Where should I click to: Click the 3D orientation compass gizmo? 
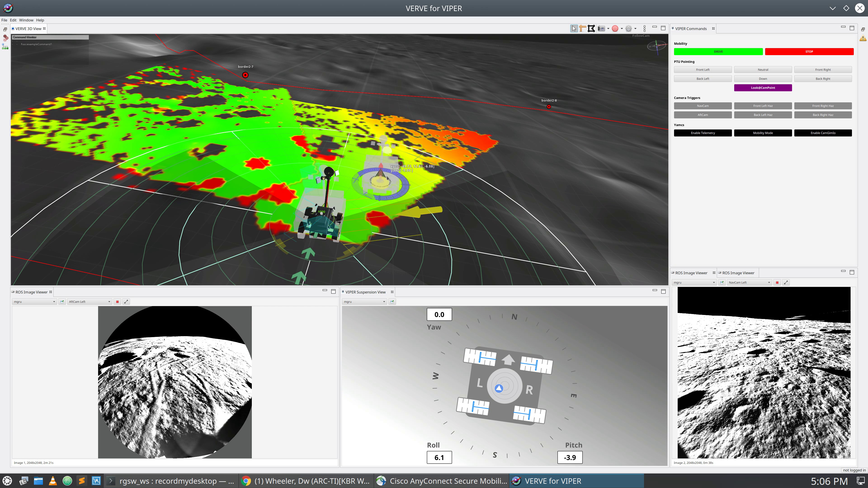(x=657, y=46)
